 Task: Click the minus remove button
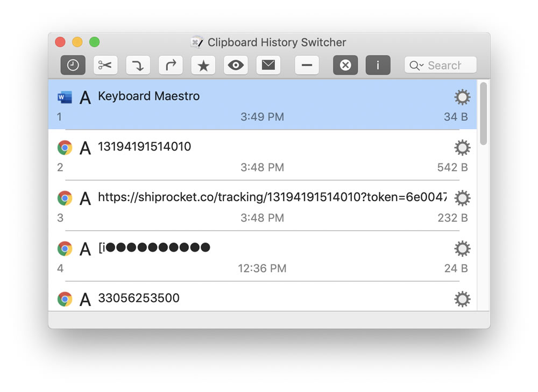[x=307, y=65]
